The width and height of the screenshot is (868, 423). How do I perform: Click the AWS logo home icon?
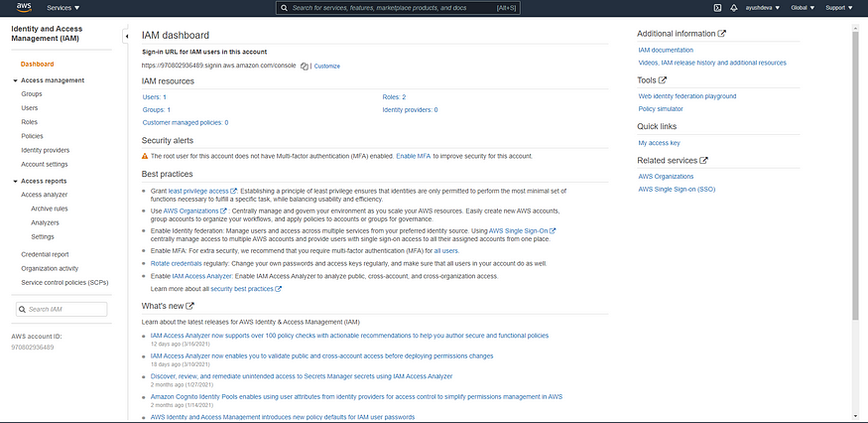[x=24, y=7]
